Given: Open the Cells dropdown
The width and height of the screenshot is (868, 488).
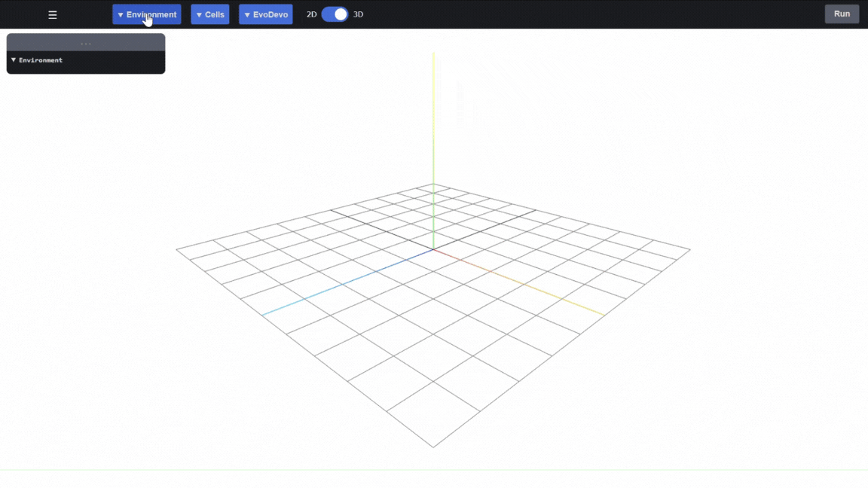Looking at the screenshot, I should pyautogui.click(x=210, y=14).
